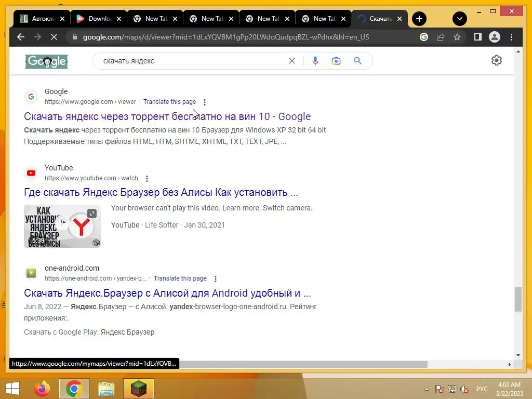The image size is (532, 399).
Task: Start voice search with microphone
Action: click(x=315, y=61)
